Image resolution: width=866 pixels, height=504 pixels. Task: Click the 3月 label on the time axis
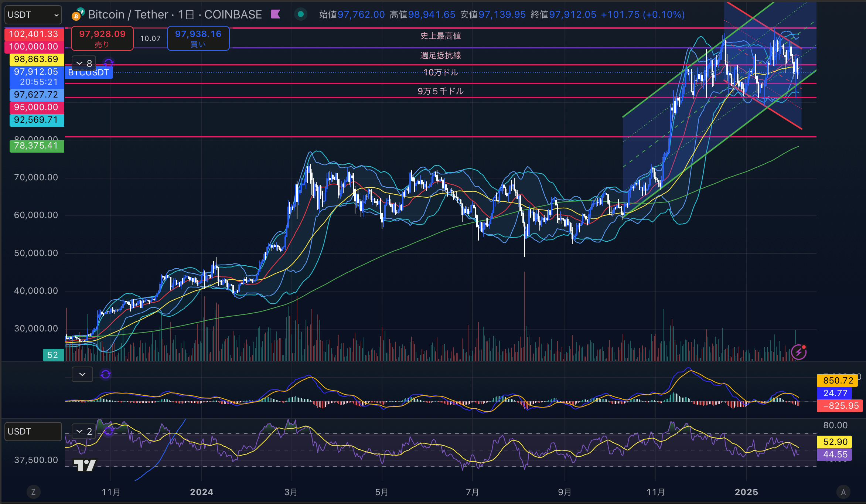[291, 492]
